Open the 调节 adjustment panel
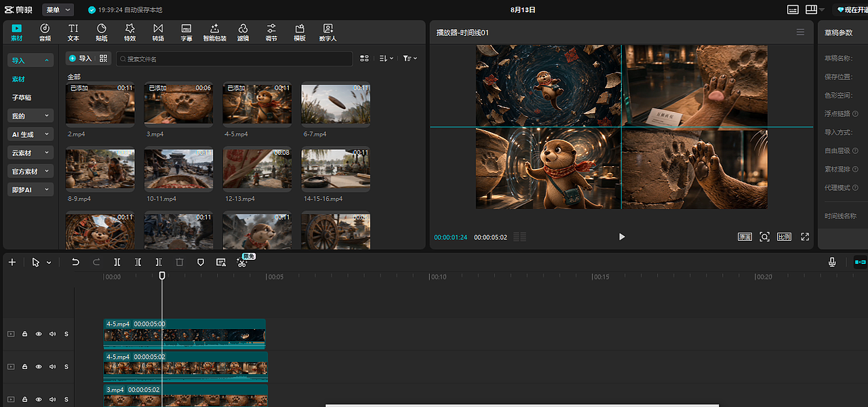 [271, 33]
